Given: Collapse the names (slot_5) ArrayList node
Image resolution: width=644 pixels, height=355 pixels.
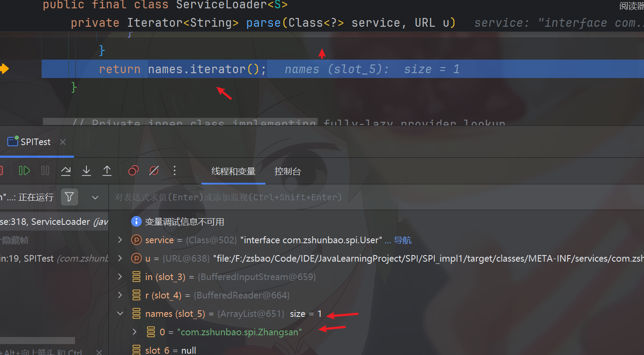Looking at the screenshot, I should [120, 314].
